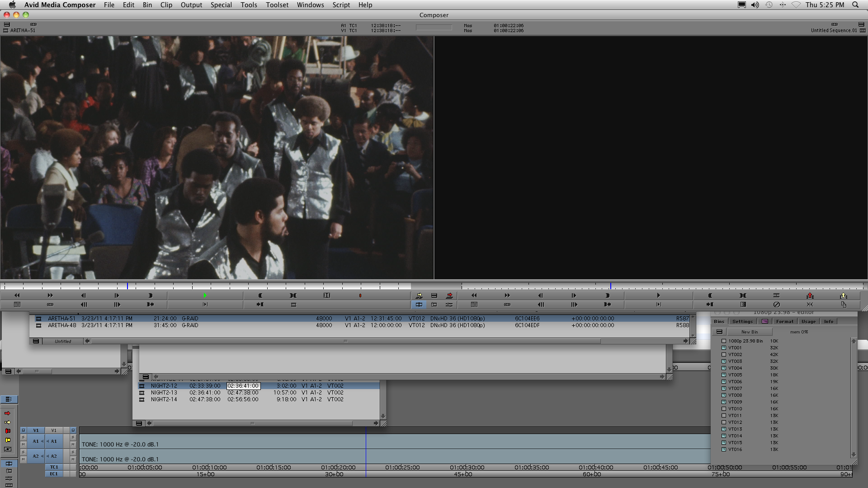Enable the record-side V1 track selector
Image resolution: width=868 pixels, height=488 pixels.
click(x=54, y=430)
